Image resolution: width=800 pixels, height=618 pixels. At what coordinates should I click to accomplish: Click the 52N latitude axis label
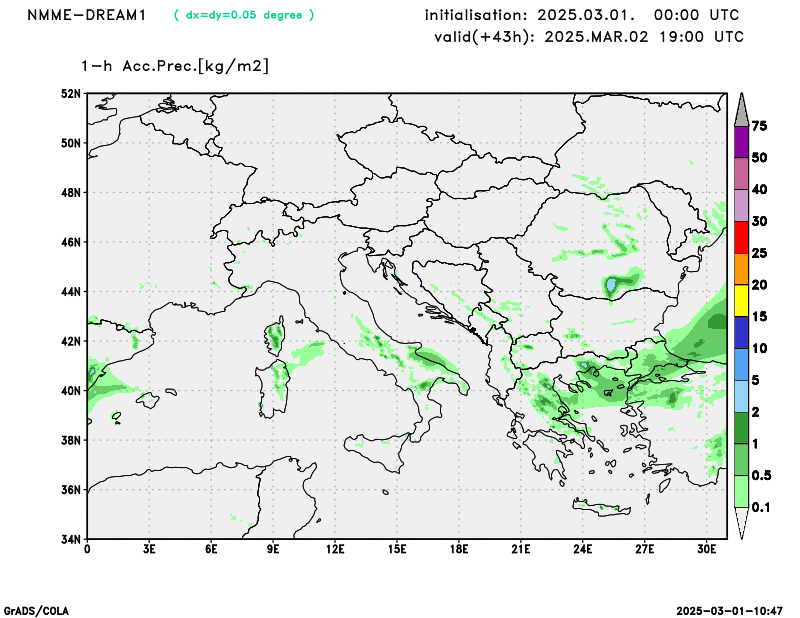pos(71,93)
